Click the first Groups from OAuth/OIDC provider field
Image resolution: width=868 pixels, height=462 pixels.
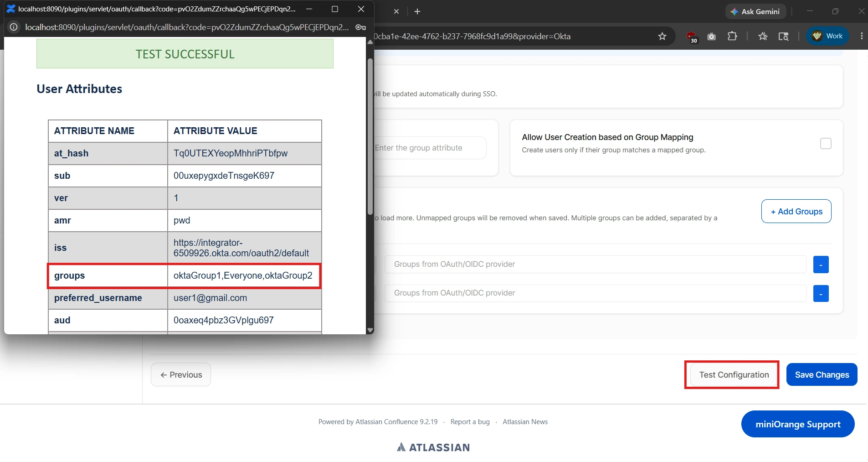(596, 264)
